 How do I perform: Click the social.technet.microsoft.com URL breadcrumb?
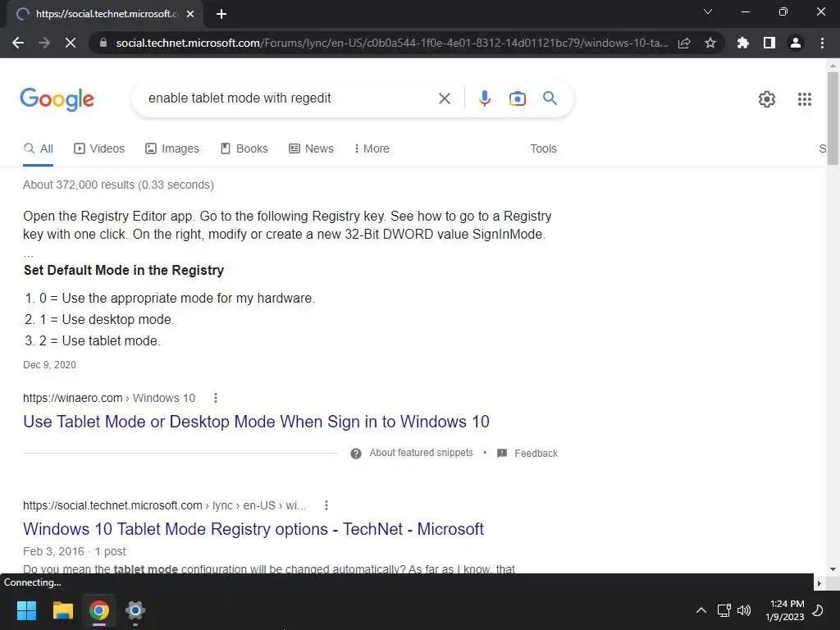[x=164, y=505]
